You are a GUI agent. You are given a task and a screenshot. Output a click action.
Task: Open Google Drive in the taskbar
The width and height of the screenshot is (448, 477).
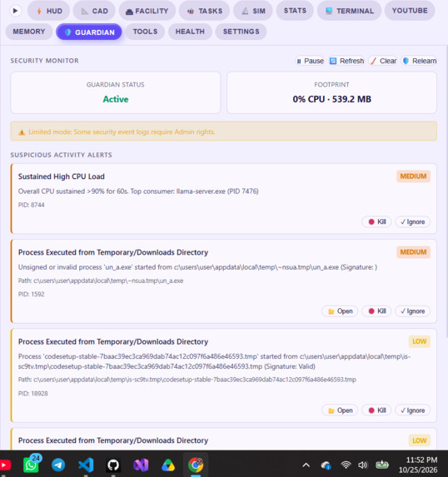[168, 465]
